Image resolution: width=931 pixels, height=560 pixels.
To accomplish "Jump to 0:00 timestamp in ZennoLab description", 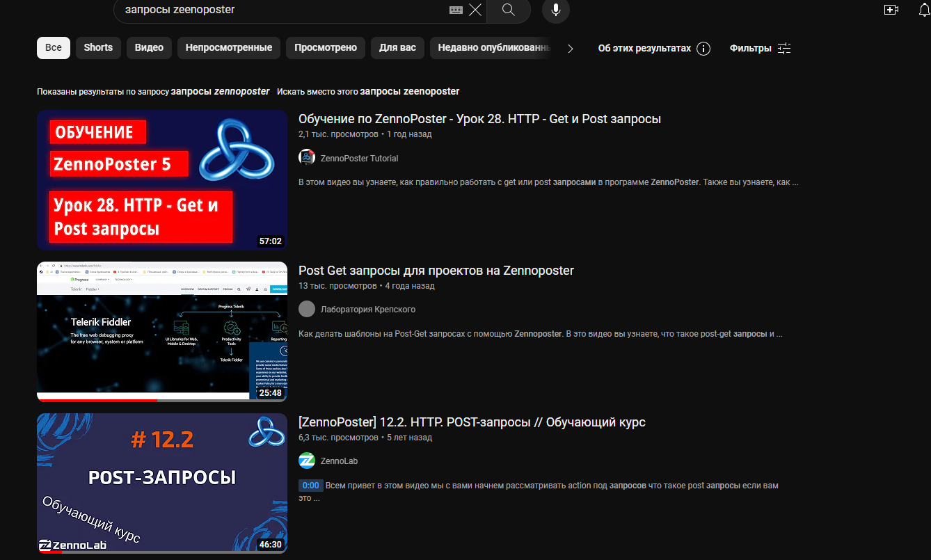I will click(311, 486).
